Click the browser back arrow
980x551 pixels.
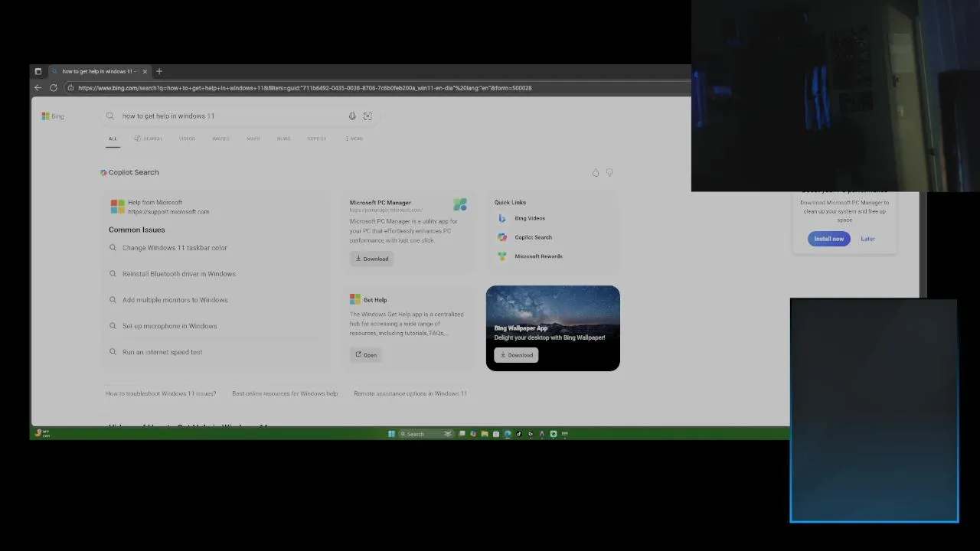(x=38, y=88)
